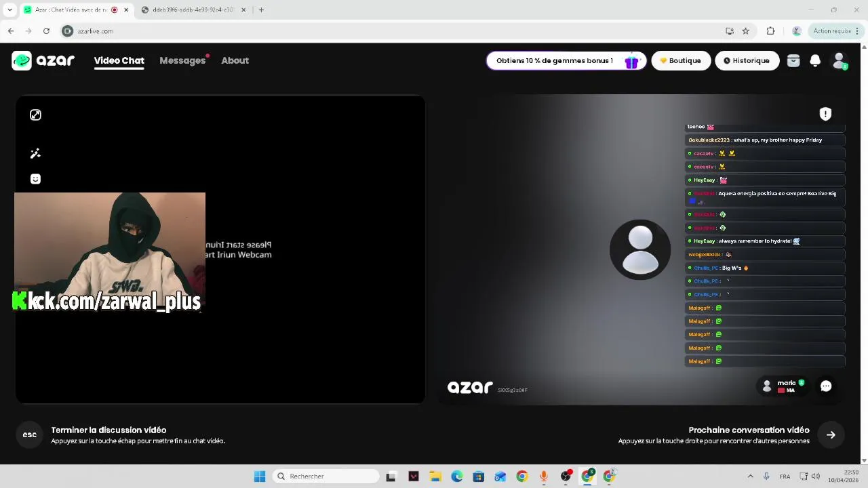Open Historique match history
This screenshot has width=868, height=488.
pos(747,60)
